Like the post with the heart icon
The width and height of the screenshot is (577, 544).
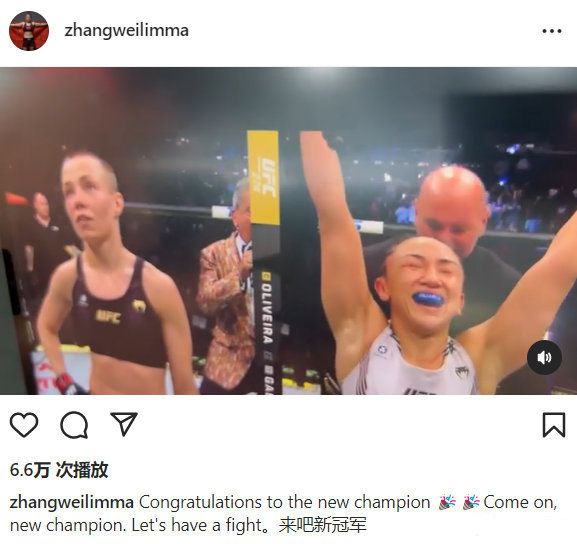click(24, 425)
